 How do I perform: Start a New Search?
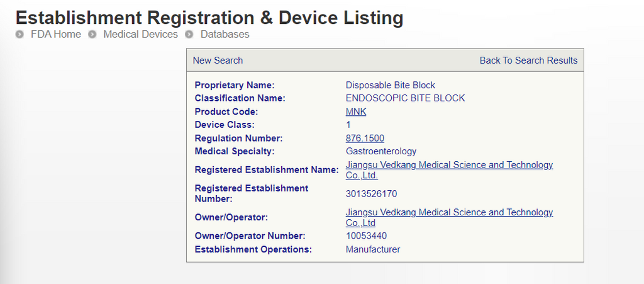[x=218, y=60]
